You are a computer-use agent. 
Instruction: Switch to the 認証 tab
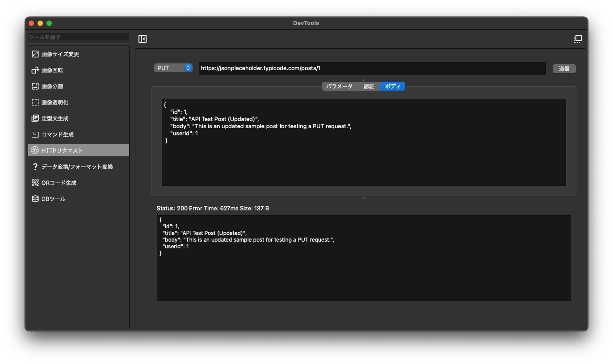(x=369, y=87)
